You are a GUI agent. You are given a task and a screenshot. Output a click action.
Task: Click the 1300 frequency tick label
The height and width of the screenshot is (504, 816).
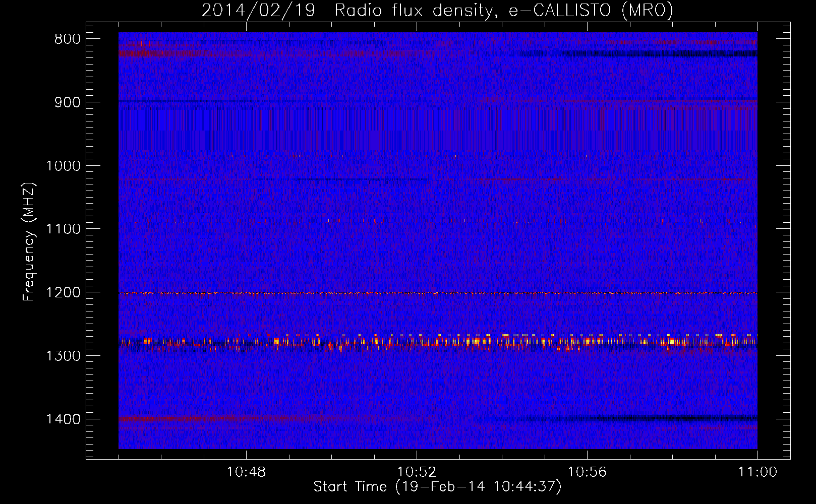(x=63, y=356)
